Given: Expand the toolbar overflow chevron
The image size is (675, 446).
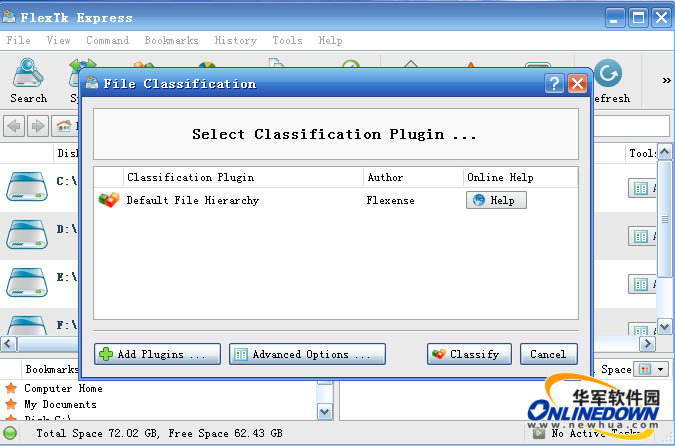Looking at the screenshot, I should pos(666,81).
